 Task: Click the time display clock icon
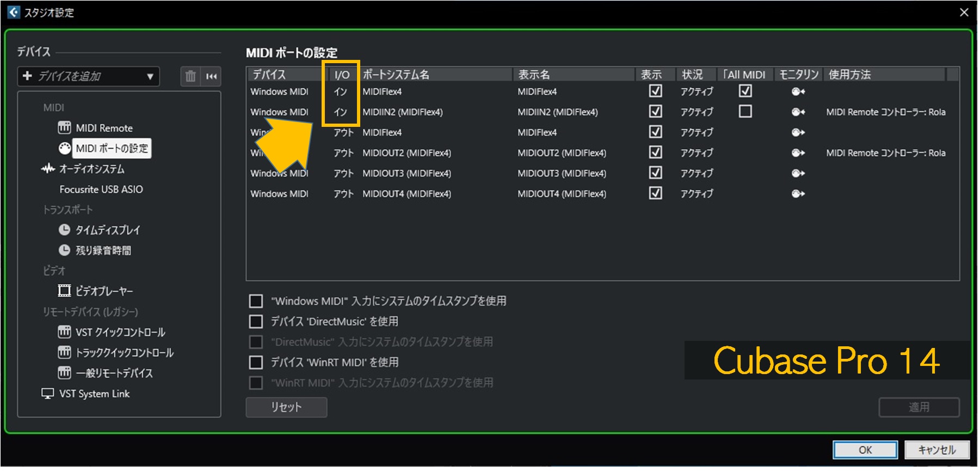coord(64,230)
